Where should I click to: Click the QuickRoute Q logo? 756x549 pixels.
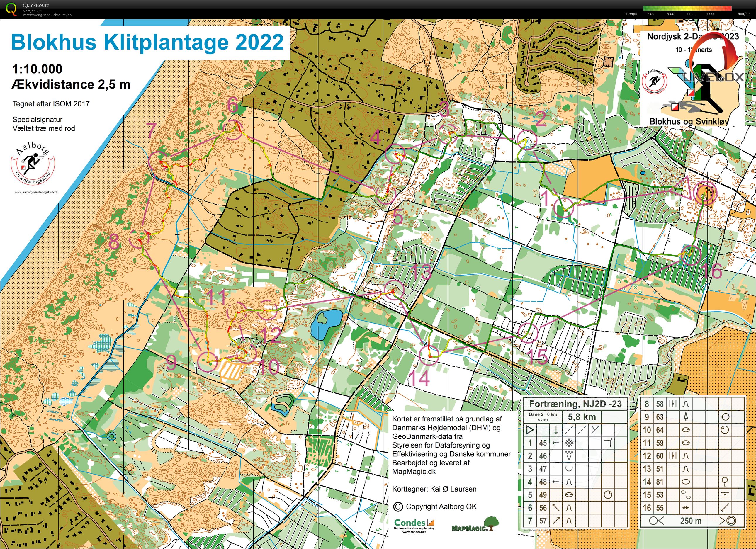12,9
